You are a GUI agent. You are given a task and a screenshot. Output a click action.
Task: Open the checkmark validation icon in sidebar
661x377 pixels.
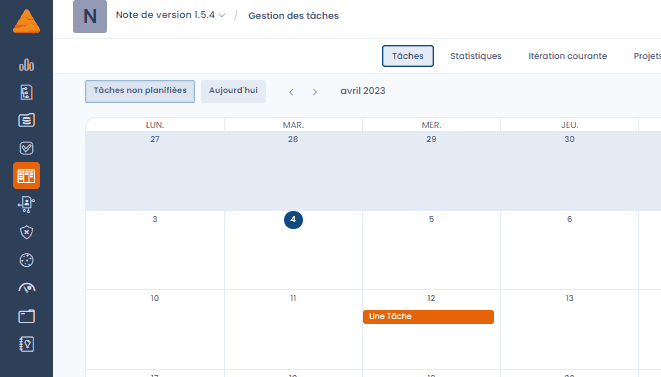pos(27,148)
